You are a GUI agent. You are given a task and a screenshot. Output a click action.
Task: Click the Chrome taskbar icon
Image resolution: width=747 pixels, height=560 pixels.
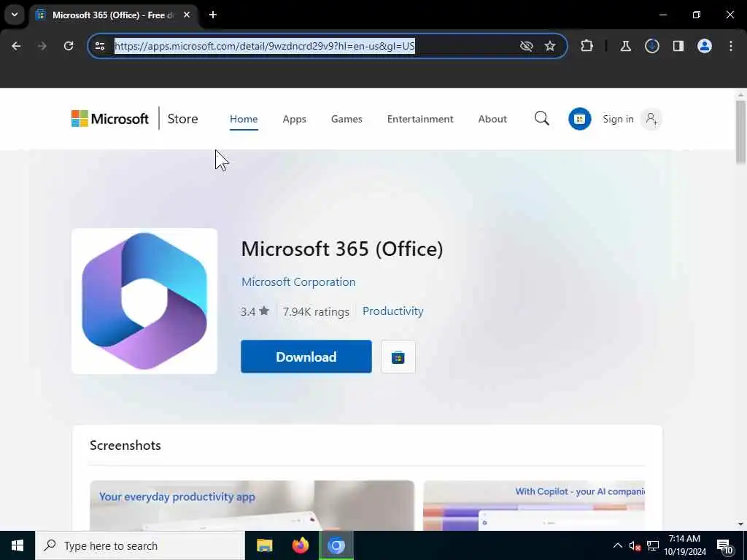[x=336, y=545]
